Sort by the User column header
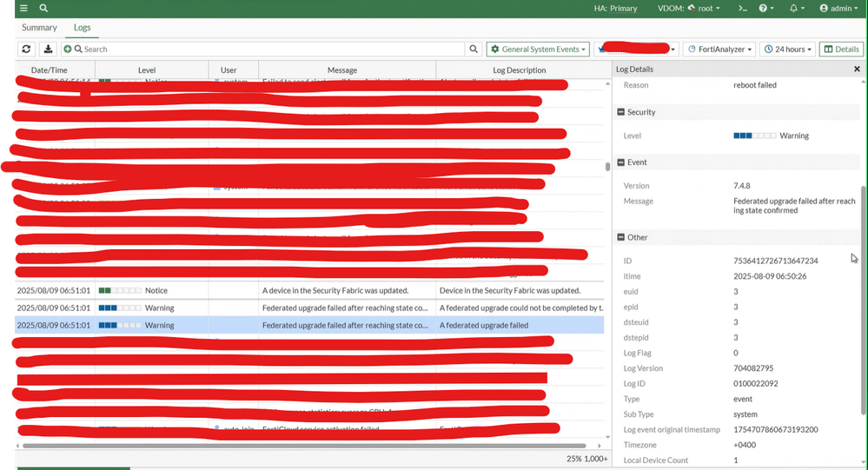The width and height of the screenshot is (868, 470). (229, 70)
